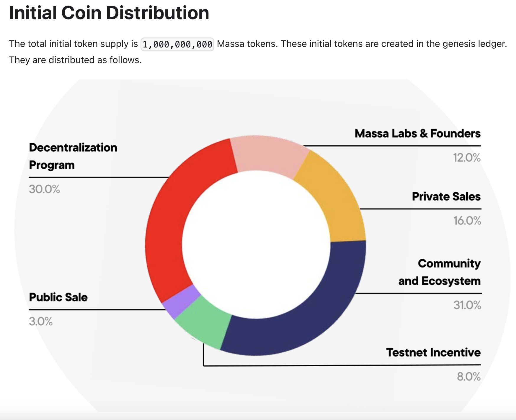Click the navy Community and Ecosystem segment
Screen dimensions: 516x420
point(310,313)
